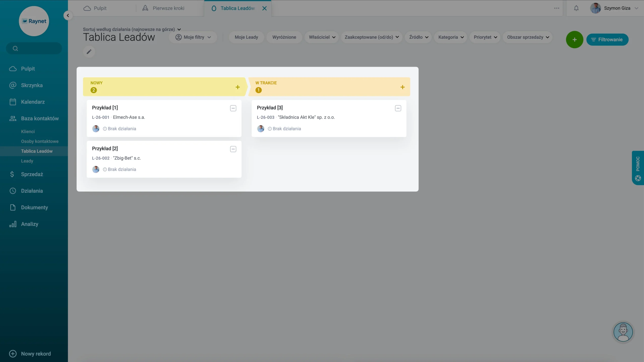Click the Raynet logo
644x362 pixels.
pos(34,21)
